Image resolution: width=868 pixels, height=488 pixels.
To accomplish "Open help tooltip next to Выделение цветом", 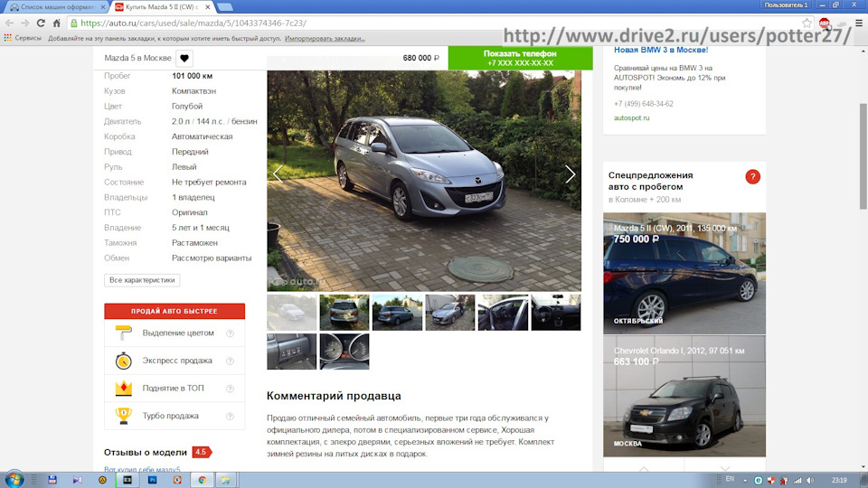I will coord(230,333).
